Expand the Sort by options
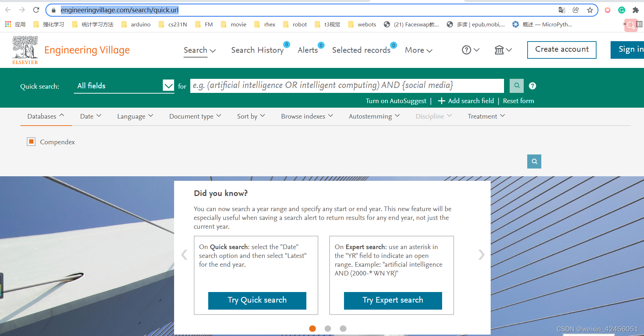Screen dimensions: 644x336 click(x=251, y=116)
